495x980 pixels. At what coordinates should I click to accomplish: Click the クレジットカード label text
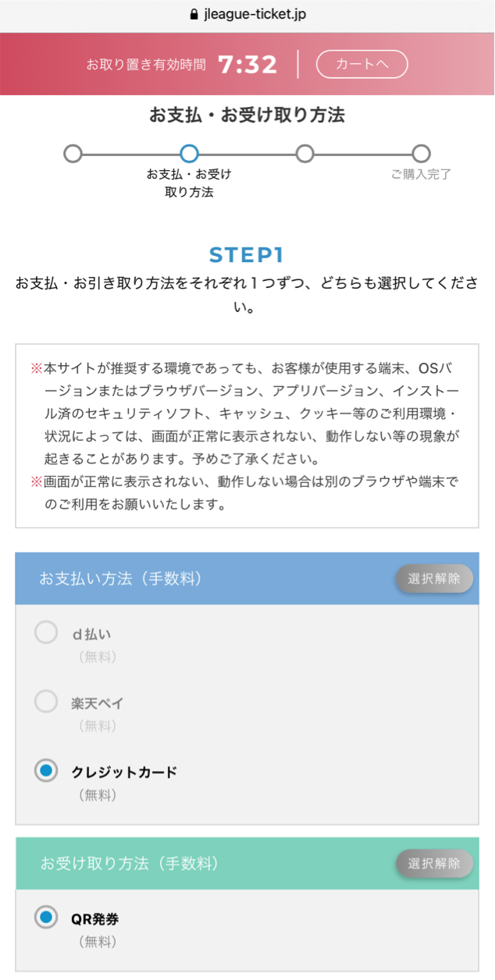pos(124,772)
